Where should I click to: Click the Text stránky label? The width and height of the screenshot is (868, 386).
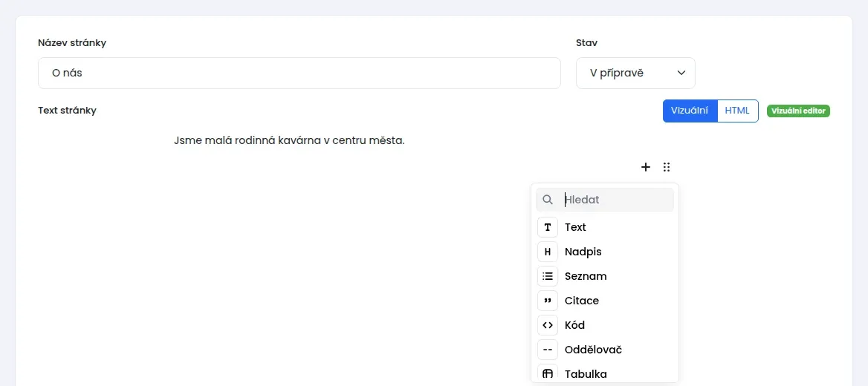point(67,111)
